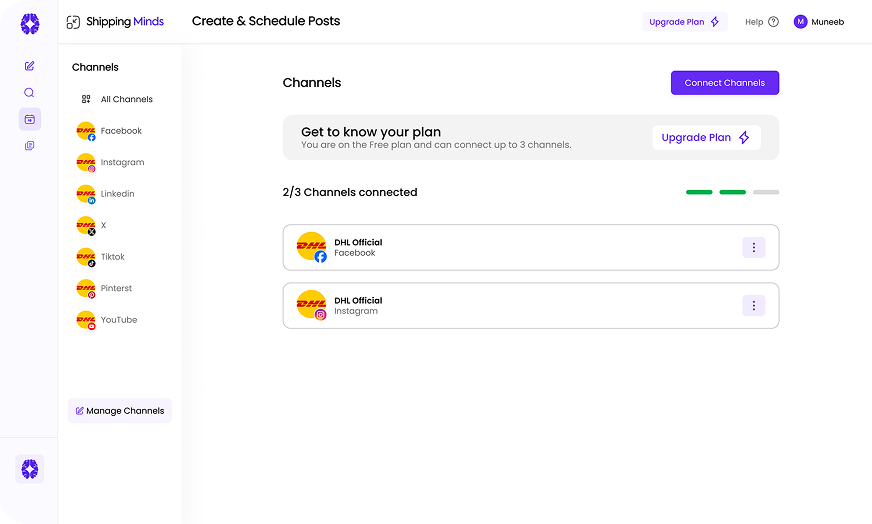Click the grey third channel progress segment

point(765,192)
